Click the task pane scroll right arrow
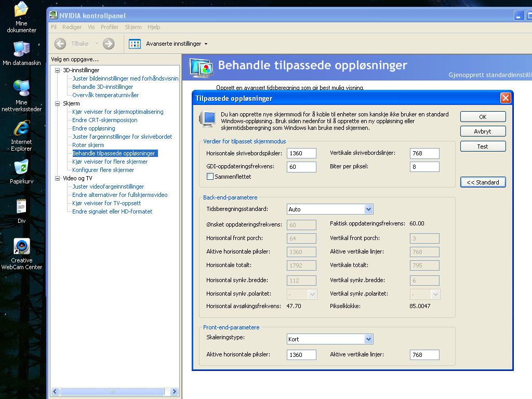 pyautogui.click(x=174, y=392)
